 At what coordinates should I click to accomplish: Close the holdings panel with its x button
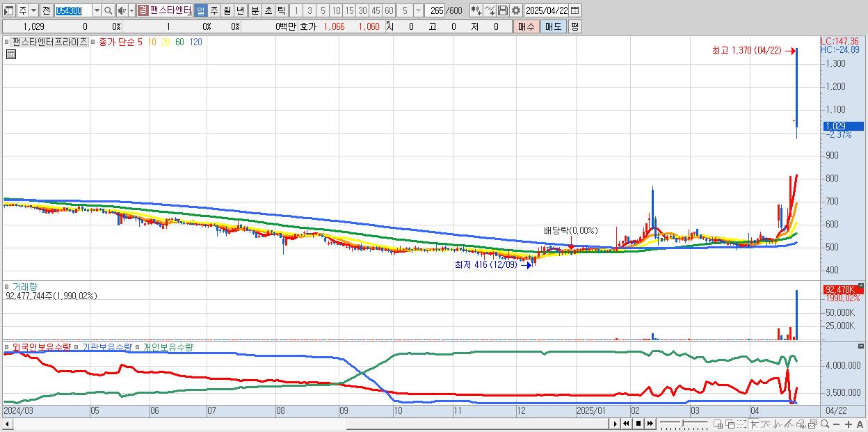[x=860, y=346]
